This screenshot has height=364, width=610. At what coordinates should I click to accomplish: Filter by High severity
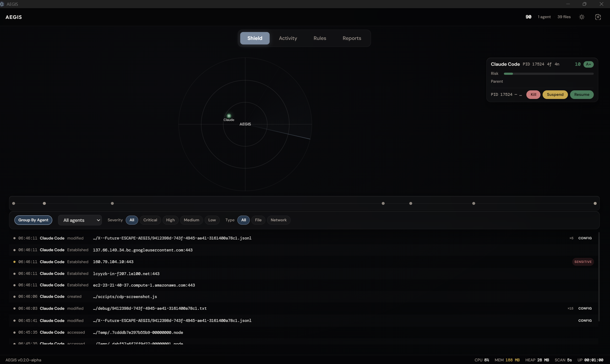pyautogui.click(x=170, y=220)
